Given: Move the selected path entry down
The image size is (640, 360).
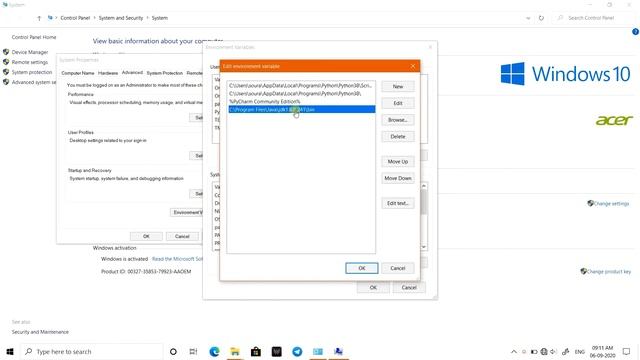Looking at the screenshot, I should (x=398, y=178).
